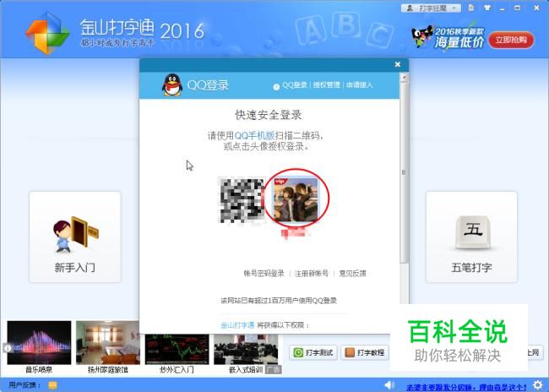549x392 pixels.
Task: Open 申请接入 link in dialog header
Action: coord(360,85)
